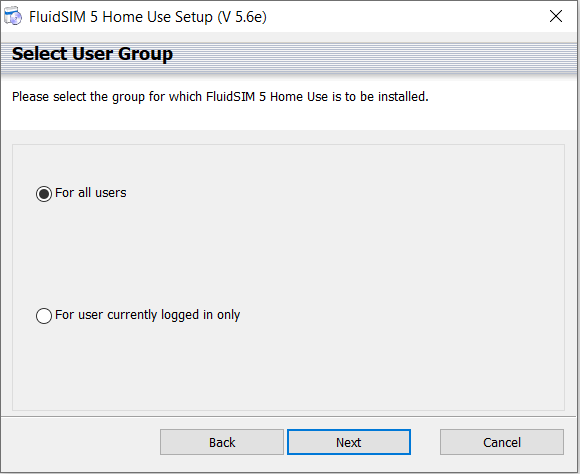Screen dimensions: 580x474
Task: Click white area beneath the instruction sentence
Action: [289, 118]
